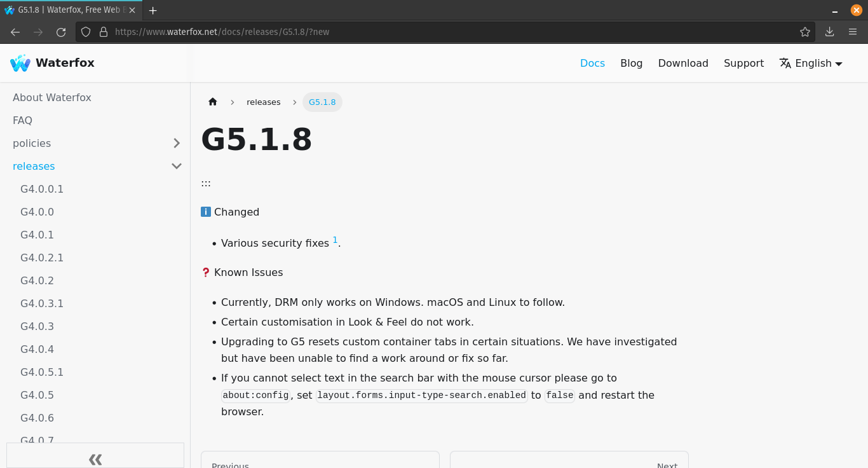Open the security fixes footnote 1

(336, 240)
